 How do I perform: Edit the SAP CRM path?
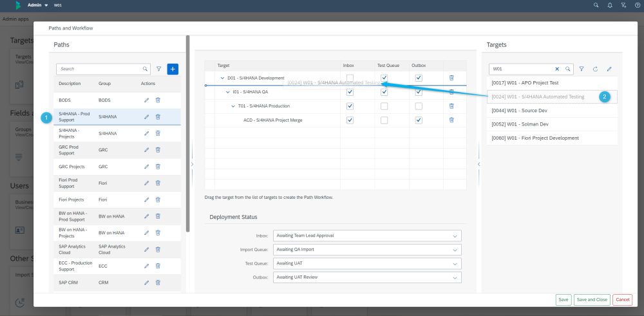point(146,283)
